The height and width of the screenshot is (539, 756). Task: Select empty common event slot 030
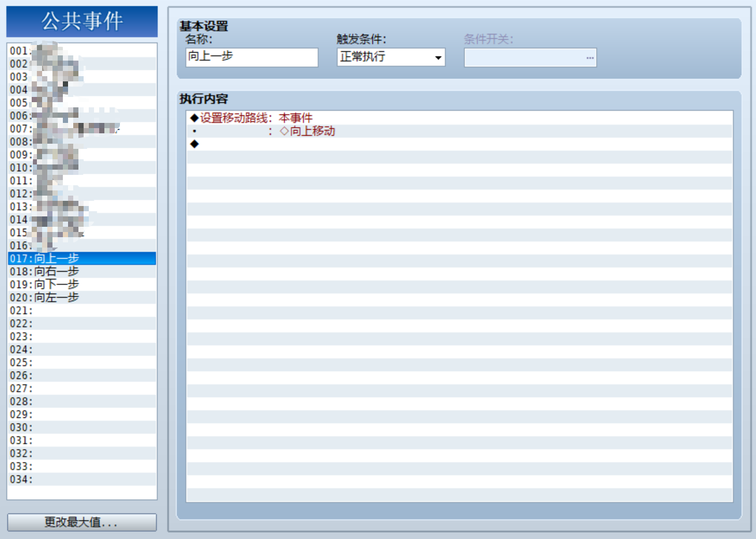[x=82, y=427]
